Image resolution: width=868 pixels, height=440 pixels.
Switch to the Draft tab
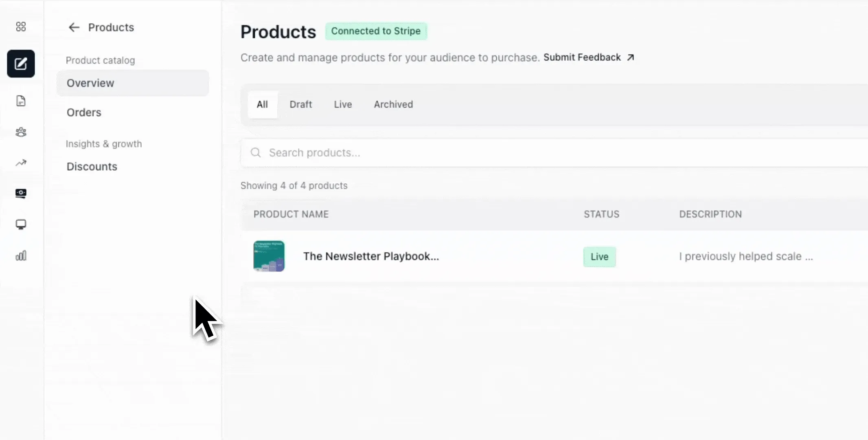coord(301,105)
